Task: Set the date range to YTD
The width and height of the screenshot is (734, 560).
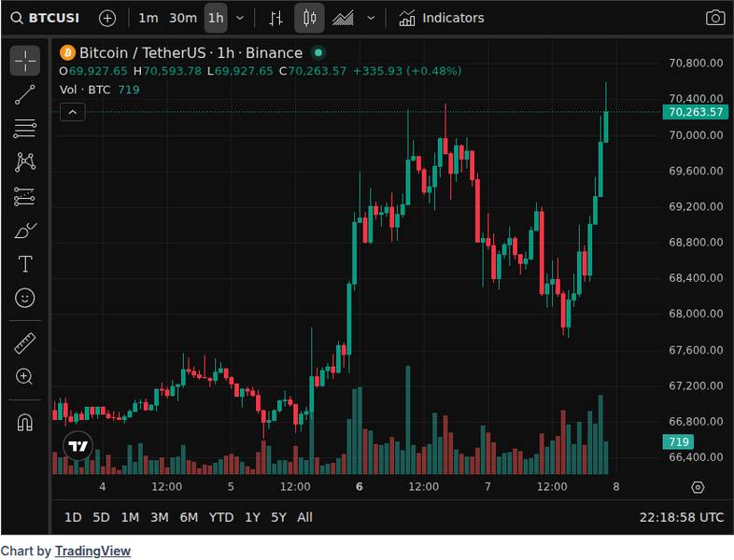Action: click(x=221, y=517)
